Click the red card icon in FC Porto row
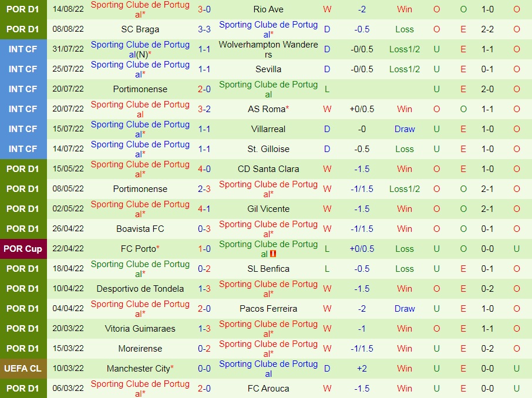 click(273, 254)
